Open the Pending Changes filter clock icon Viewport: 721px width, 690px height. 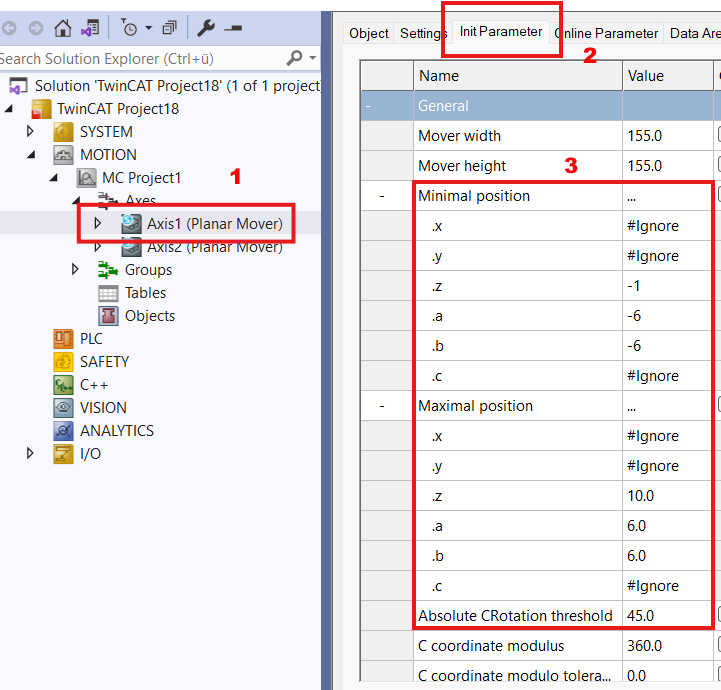tap(129, 28)
